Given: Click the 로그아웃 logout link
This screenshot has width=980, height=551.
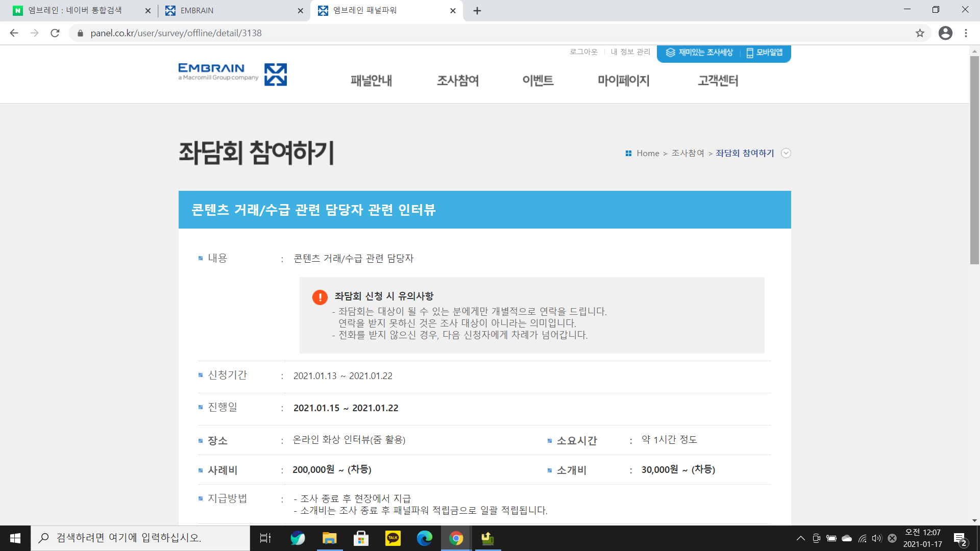Looking at the screenshot, I should [583, 52].
